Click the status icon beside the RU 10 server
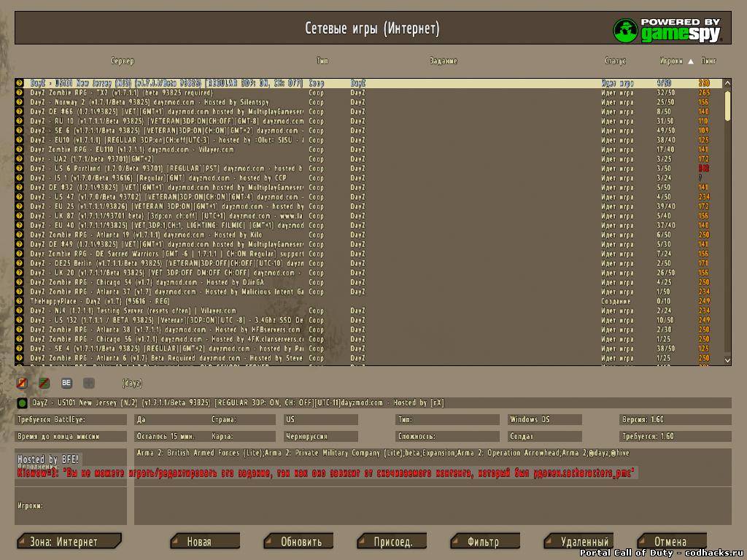The height and width of the screenshot is (560, 747). [x=19, y=121]
